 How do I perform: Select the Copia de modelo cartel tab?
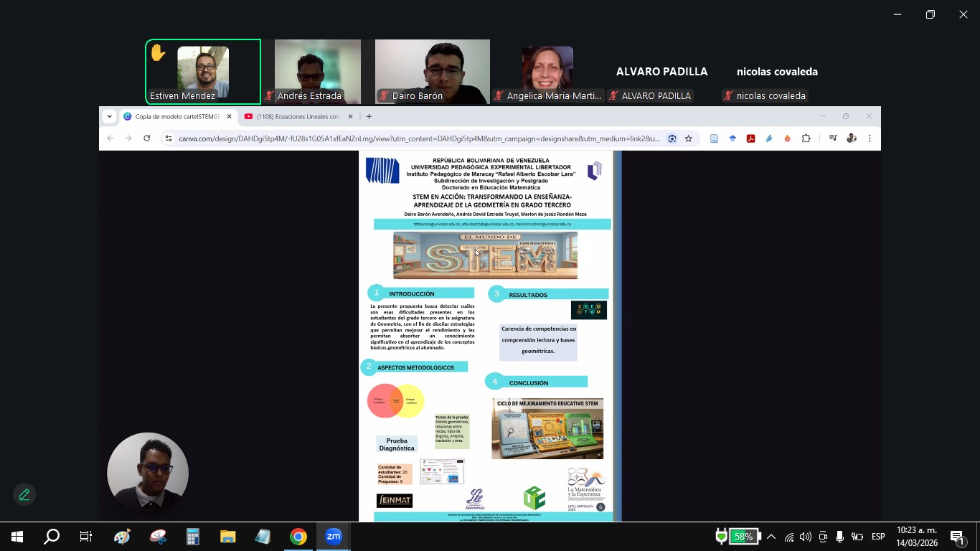pos(176,116)
